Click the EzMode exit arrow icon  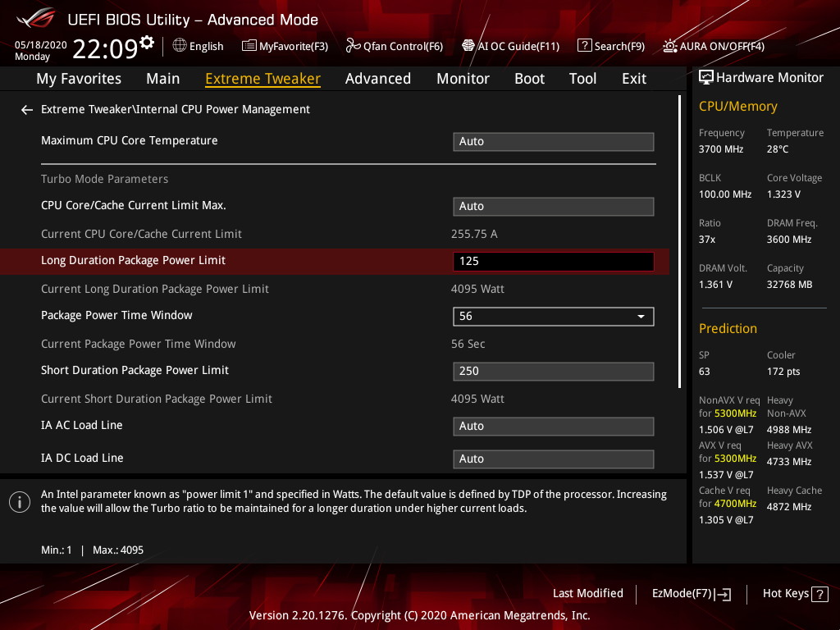[724, 594]
